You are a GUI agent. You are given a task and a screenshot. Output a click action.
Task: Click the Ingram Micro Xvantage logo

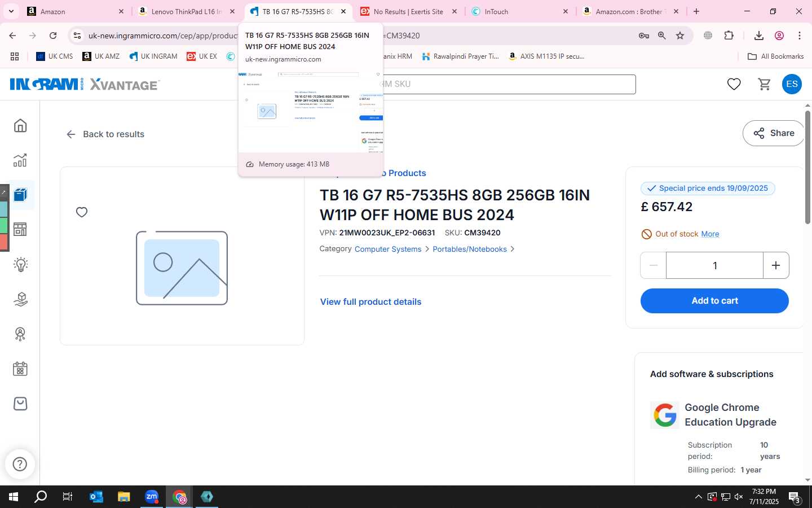85,84
